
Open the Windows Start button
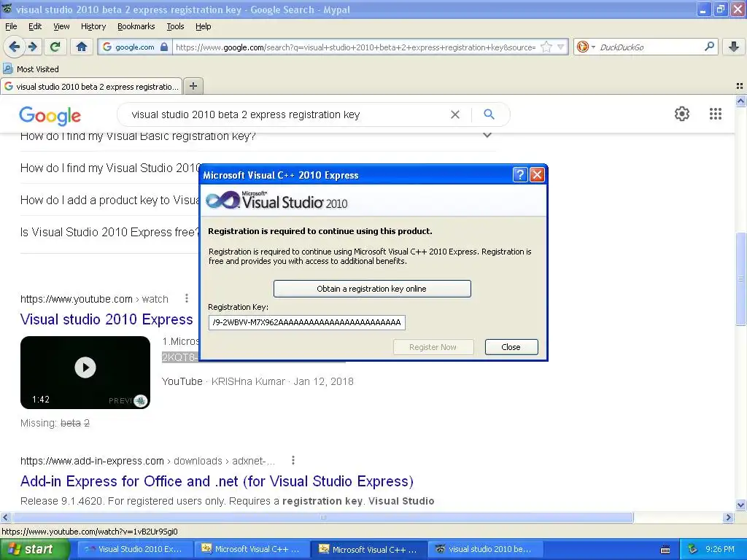(34, 550)
